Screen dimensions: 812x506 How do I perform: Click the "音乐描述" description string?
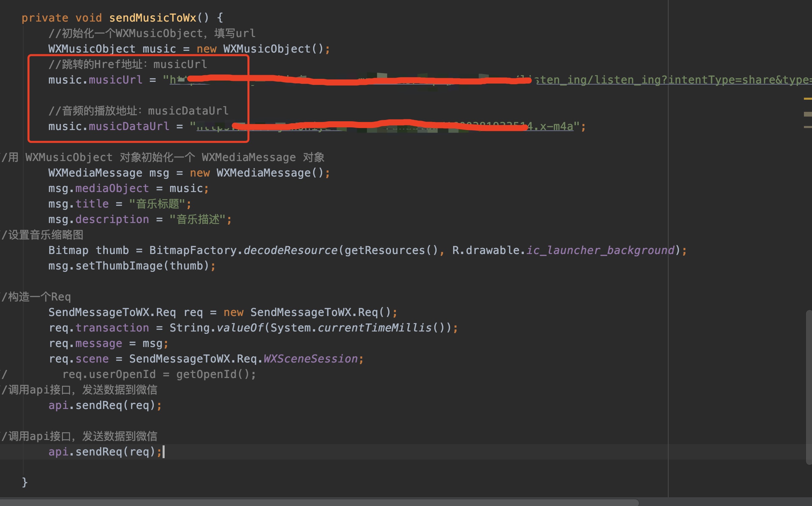198,219
